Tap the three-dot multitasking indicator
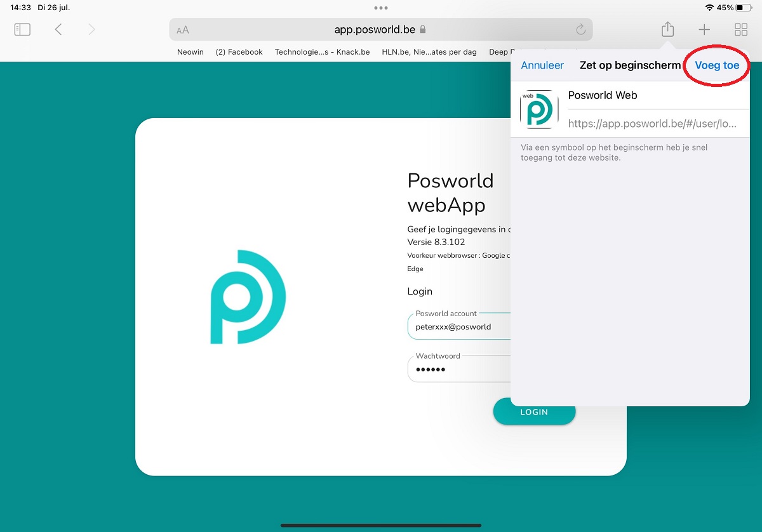The image size is (762, 532). (381, 8)
